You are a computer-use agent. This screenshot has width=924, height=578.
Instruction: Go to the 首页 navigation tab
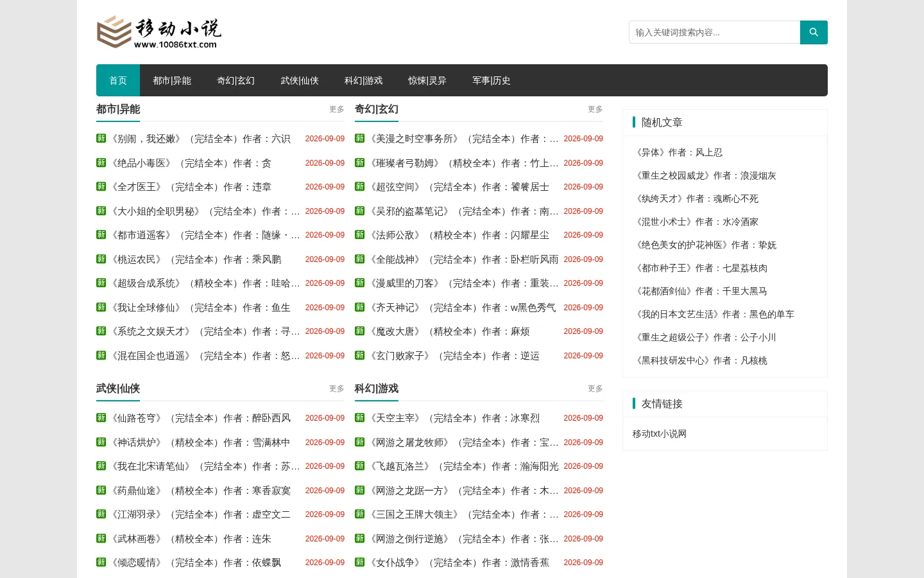[118, 80]
